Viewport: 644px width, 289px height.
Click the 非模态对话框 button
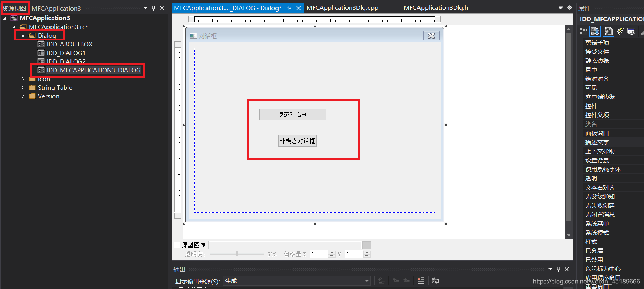click(x=297, y=141)
